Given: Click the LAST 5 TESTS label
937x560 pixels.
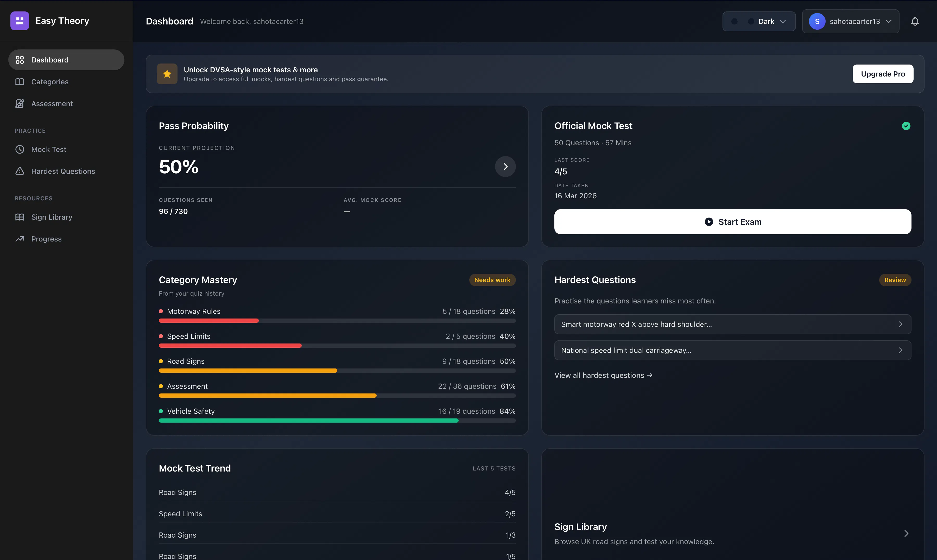Looking at the screenshot, I should [x=494, y=469].
